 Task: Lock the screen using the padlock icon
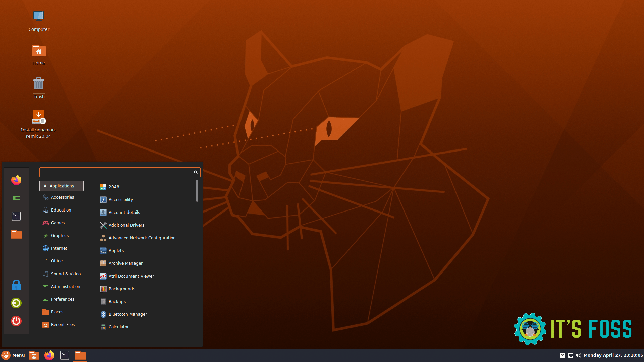click(x=16, y=285)
